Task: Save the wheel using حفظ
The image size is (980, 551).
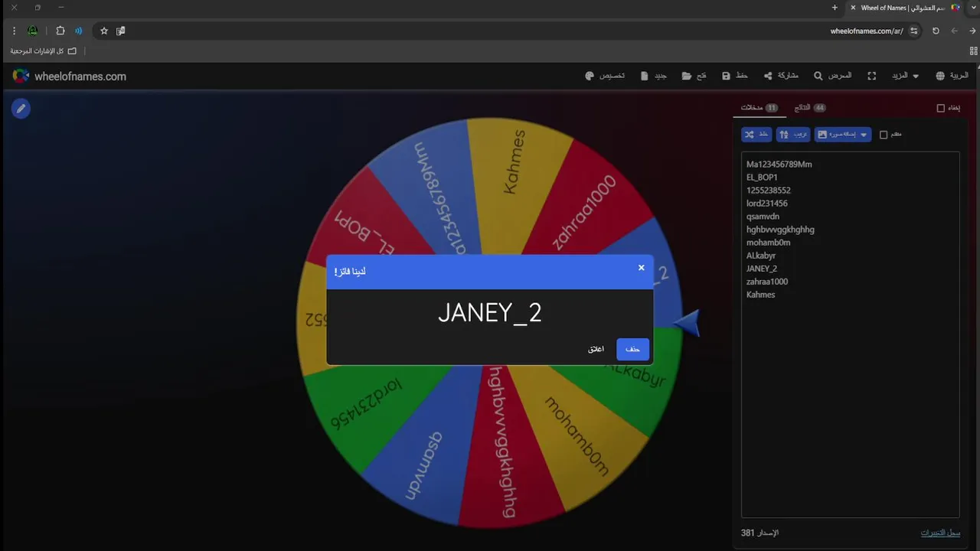Action: click(x=735, y=76)
